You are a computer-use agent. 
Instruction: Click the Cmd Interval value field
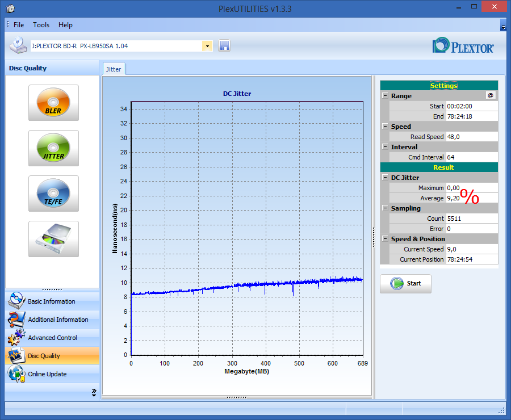[x=472, y=157]
